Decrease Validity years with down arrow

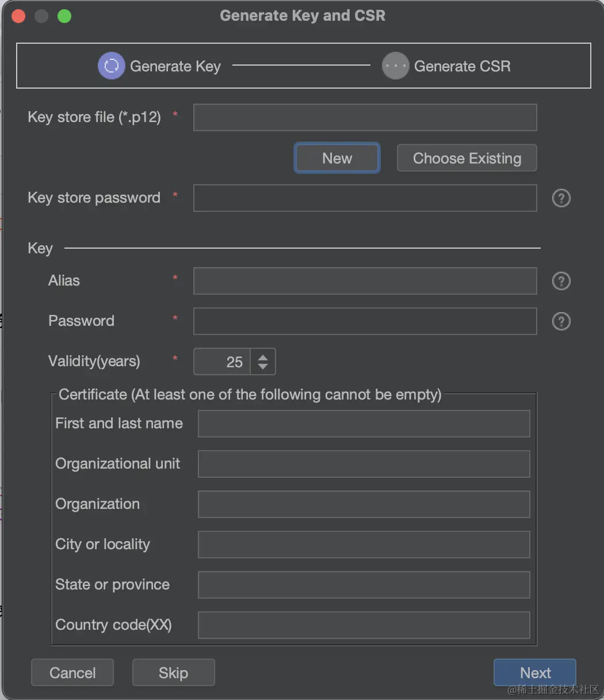pos(263,366)
